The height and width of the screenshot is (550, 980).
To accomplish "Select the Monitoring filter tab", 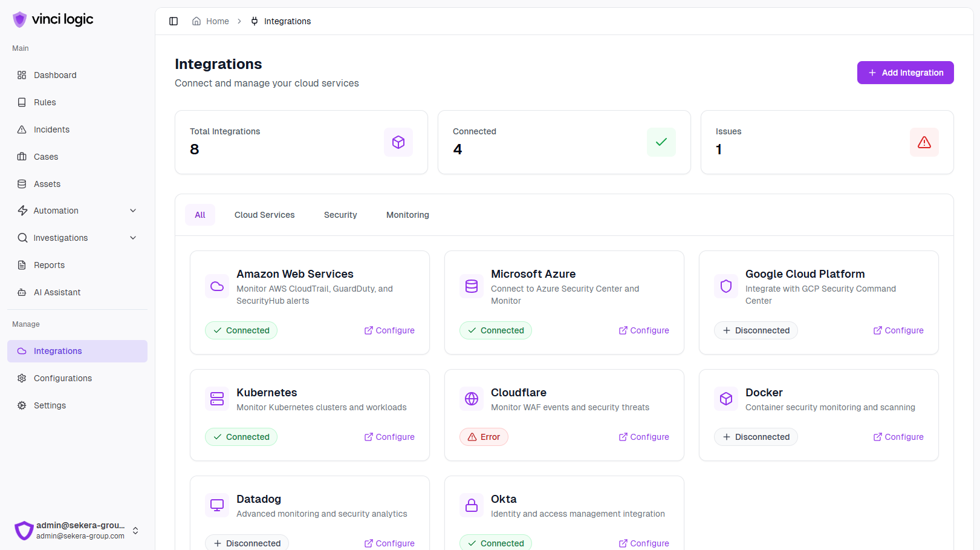I will tap(407, 215).
